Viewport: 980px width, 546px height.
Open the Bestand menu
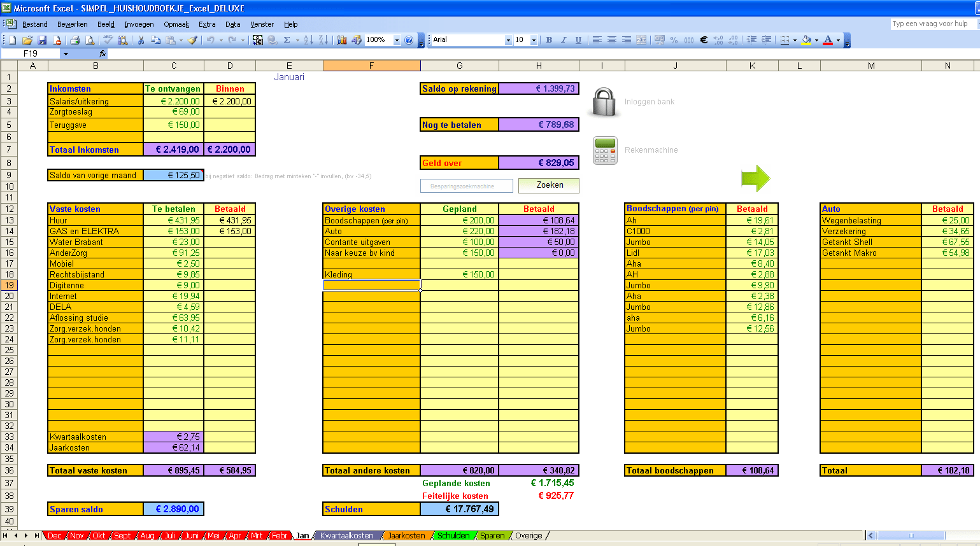click(x=35, y=24)
